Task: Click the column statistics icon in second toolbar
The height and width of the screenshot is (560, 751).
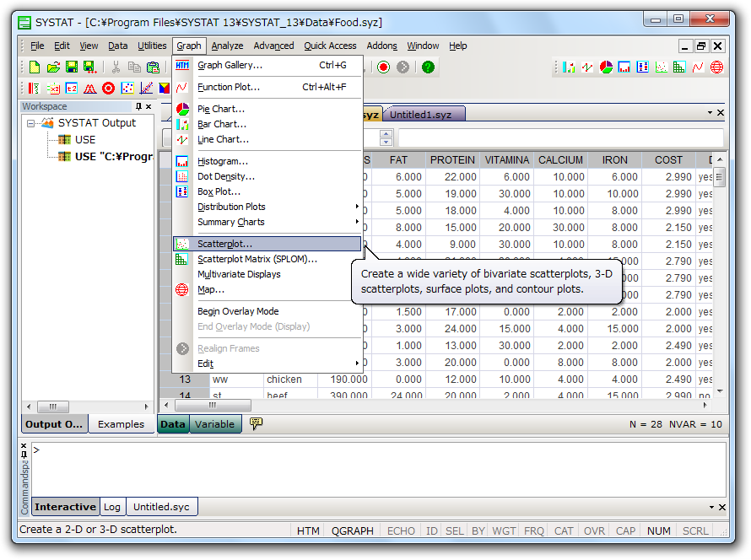Action: [34, 88]
